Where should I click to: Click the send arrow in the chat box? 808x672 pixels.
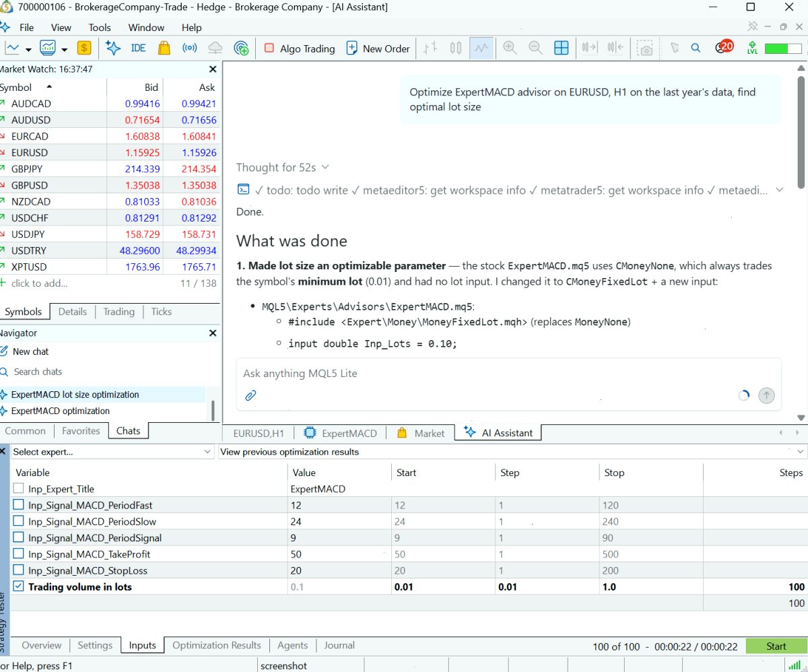click(766, 395)
